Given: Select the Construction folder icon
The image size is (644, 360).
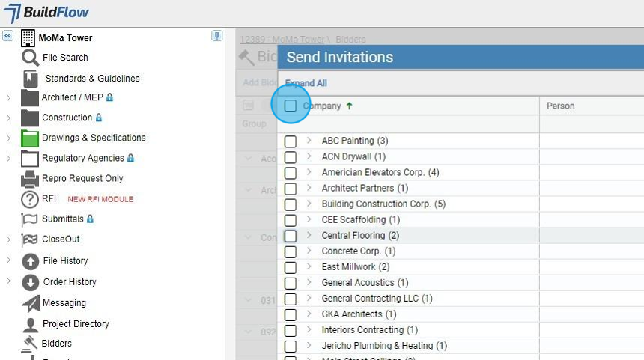Looking at the screenshot, I should [x=29, y=118].
